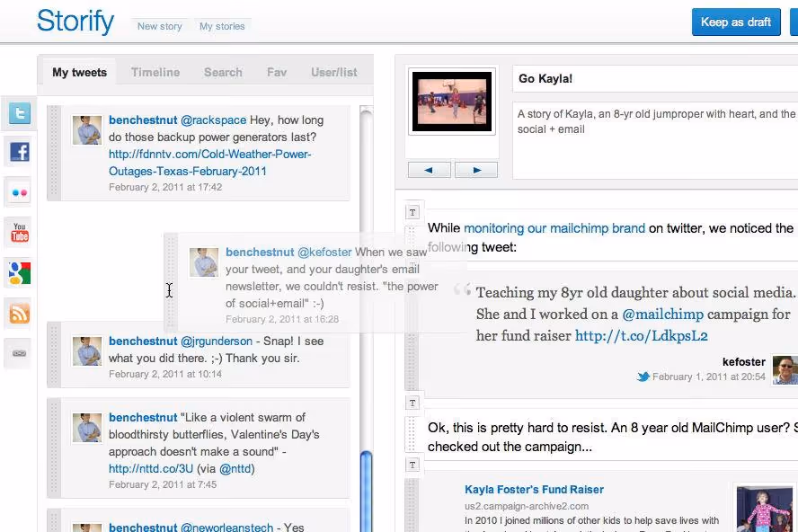Viewport: 798px width, 532px height.
Task: Click the T text block icon above Kayla Foster's Fund Raiser
Action: point(412,465)
